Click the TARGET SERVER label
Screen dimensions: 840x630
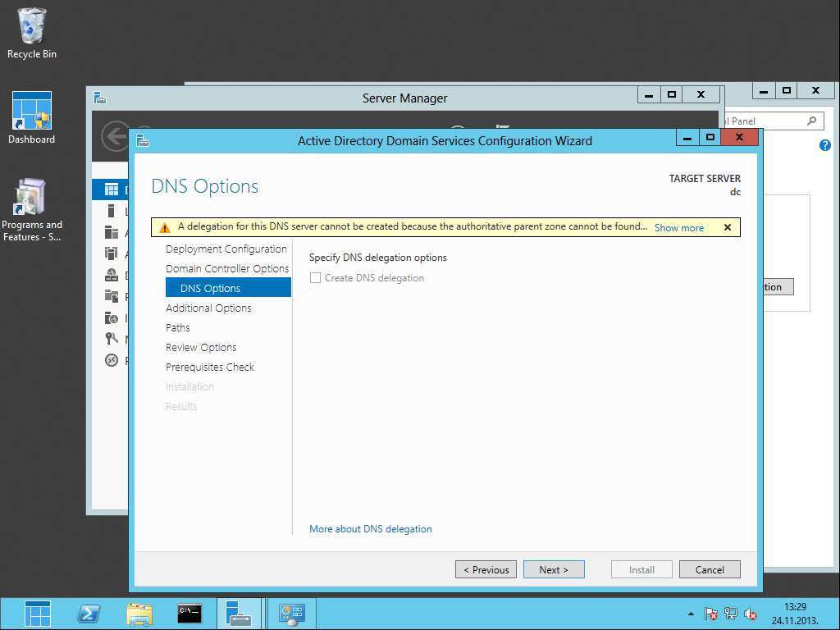pos(705,178)
